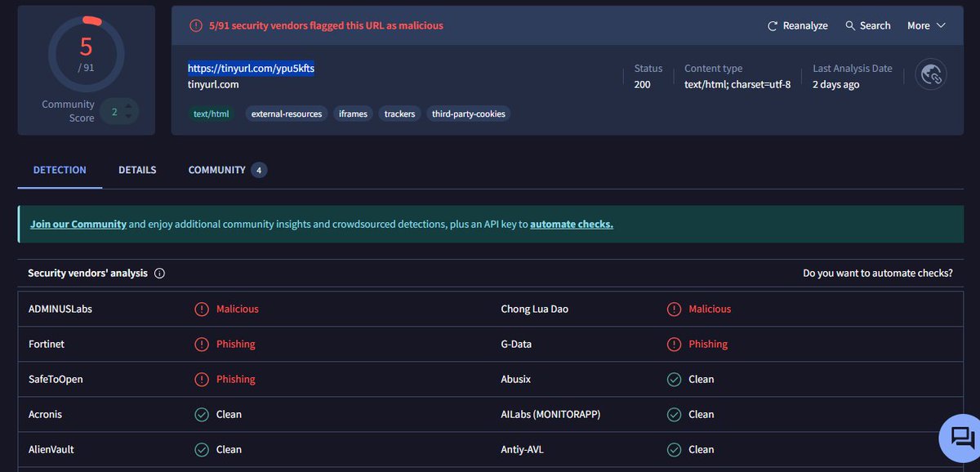Click Do you want to automate checks?
Screen dimensions: 980x472
[x=878, y=274]
